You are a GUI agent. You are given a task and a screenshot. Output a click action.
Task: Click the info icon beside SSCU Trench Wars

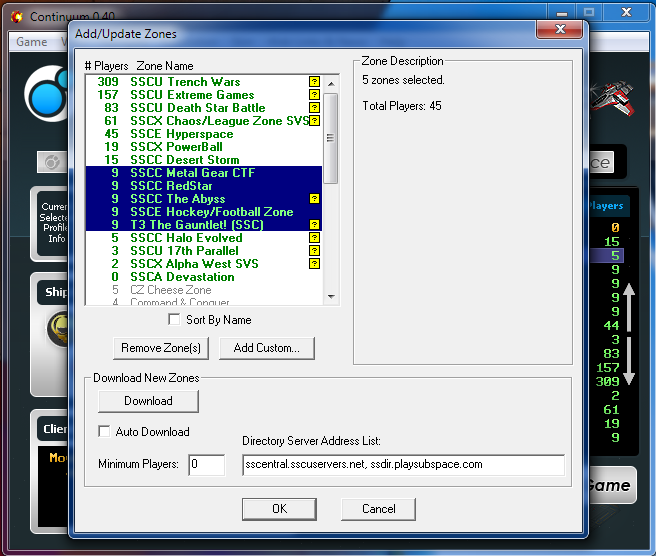(x=314, y=82)
